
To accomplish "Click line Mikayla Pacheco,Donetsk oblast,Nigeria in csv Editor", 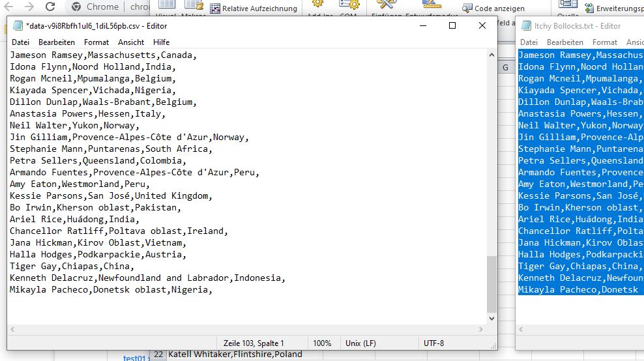I will click(111, 289).
